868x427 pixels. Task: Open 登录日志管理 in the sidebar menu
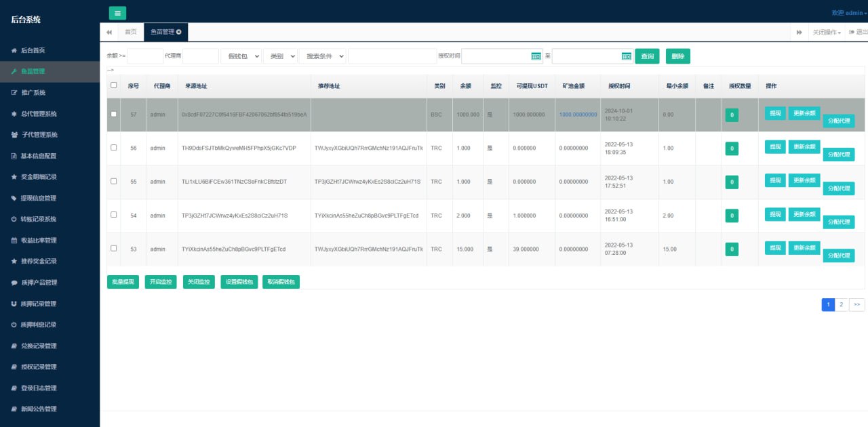[39, 388]
